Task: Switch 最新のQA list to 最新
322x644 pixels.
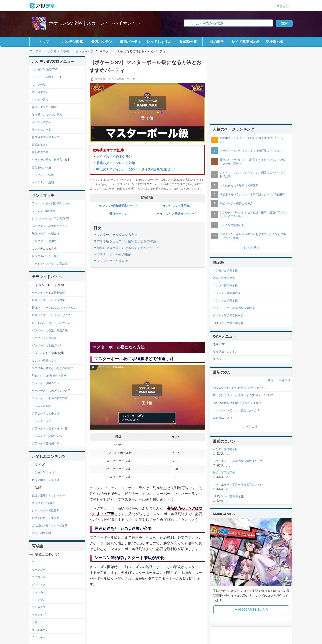Action: (x=270, y=380)
